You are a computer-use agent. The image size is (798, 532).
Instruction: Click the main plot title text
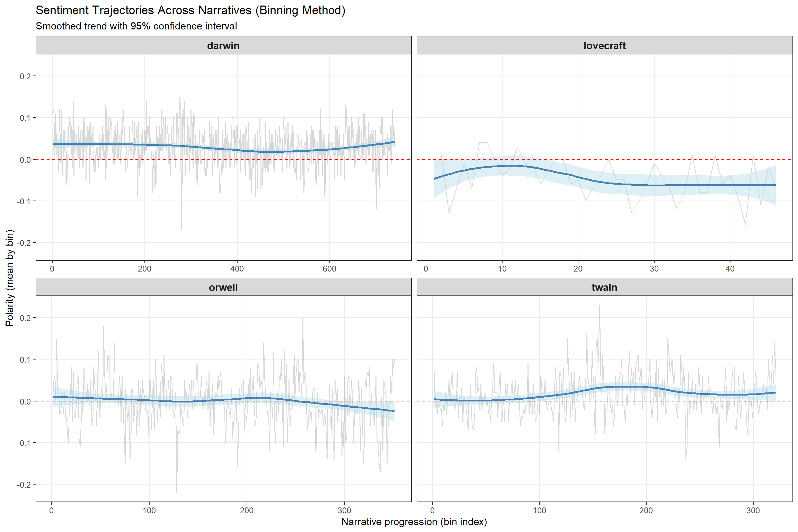(x=190, y=10)
